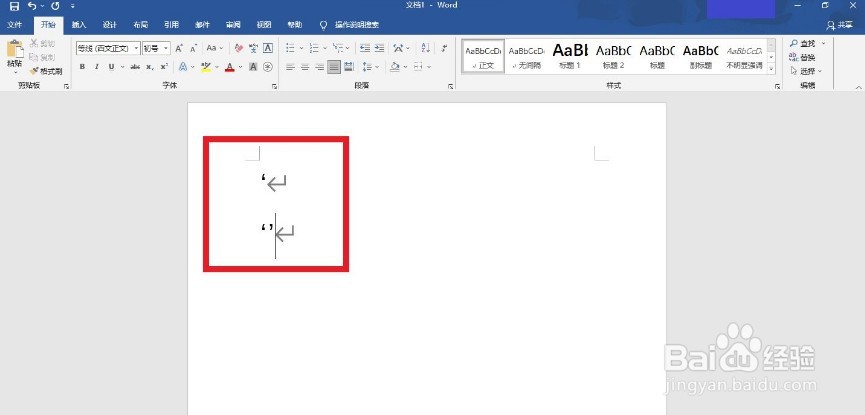Open the File tab

tap(15, 25)
